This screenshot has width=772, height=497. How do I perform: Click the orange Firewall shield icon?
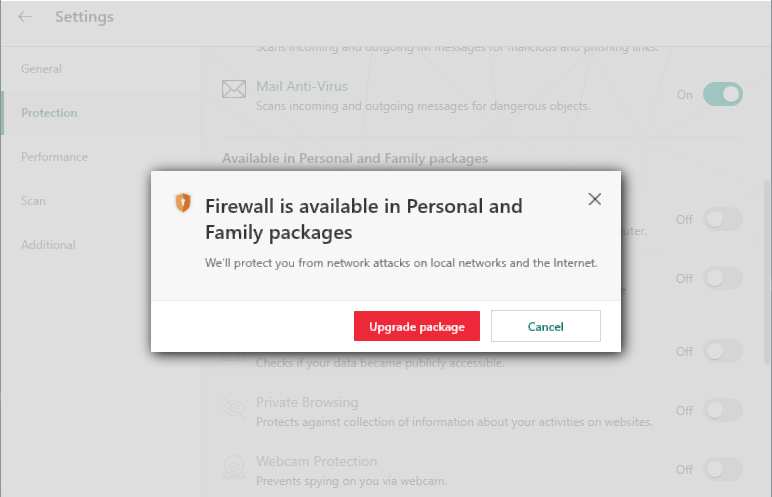coord(183,203)
